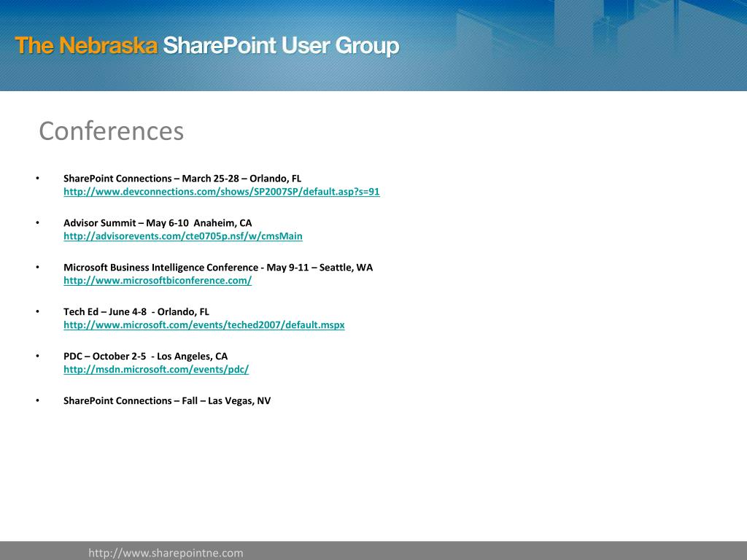This screenshot has width=747, height=560.
Task: Select the 'Conferences' slide title
Action: (x=111, y=131)
